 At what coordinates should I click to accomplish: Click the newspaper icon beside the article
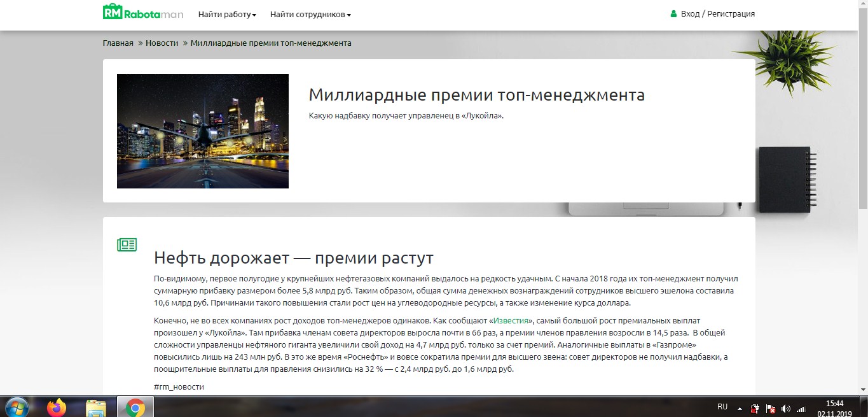127,244
